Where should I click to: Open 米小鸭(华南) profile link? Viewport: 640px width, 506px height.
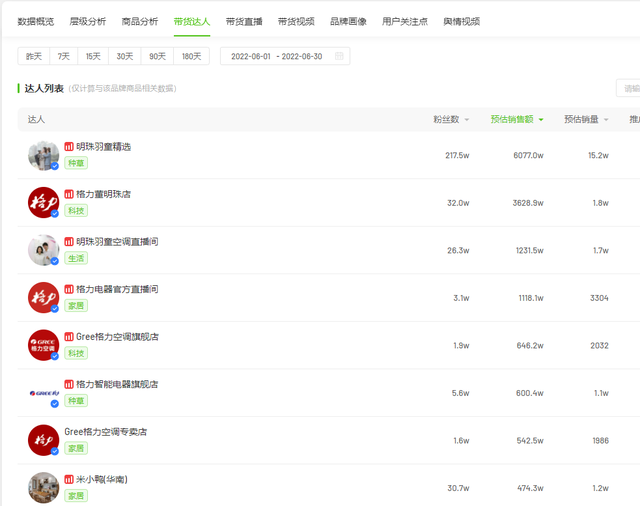102,479
